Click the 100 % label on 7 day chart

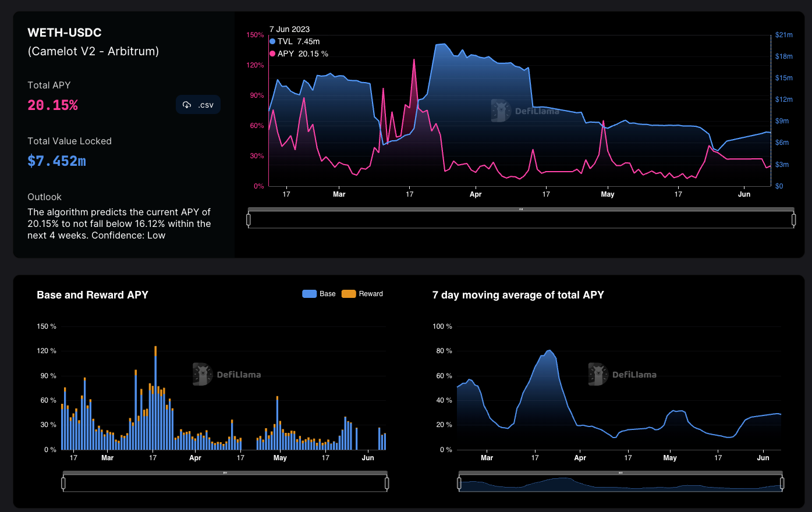coord(442,326)
